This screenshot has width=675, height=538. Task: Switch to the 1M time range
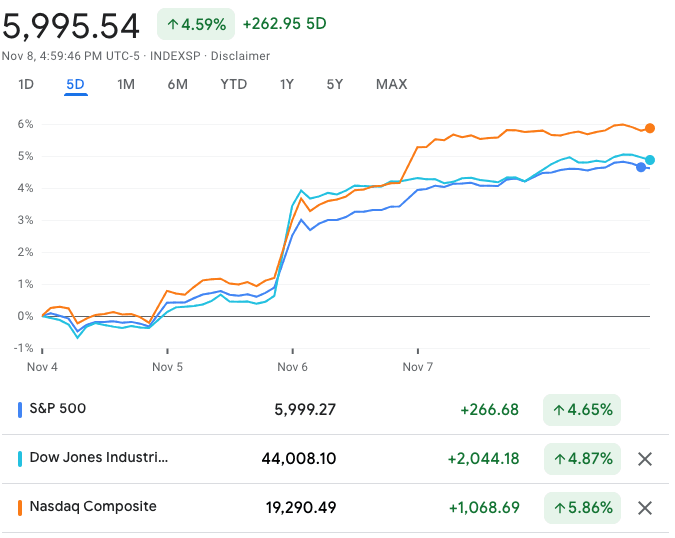point(126,84)
